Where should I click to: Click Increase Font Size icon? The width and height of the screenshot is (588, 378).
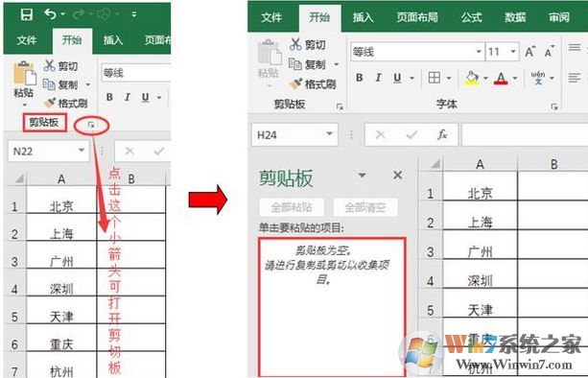pos(529,52)
